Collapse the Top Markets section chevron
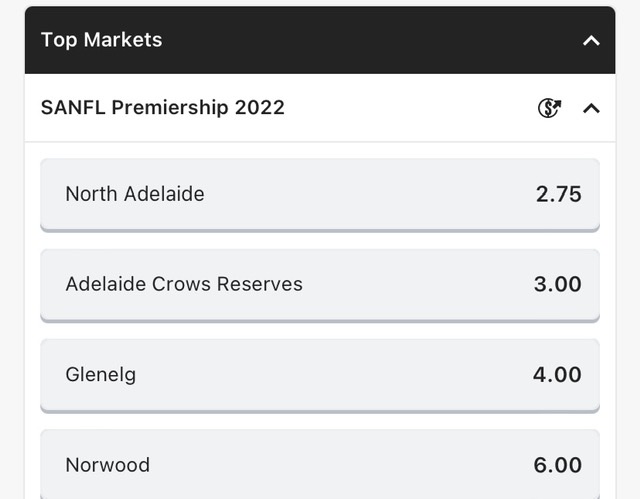The height and width of the screenshot is (499, 640). pyautogui.click(x=591, y=41)
